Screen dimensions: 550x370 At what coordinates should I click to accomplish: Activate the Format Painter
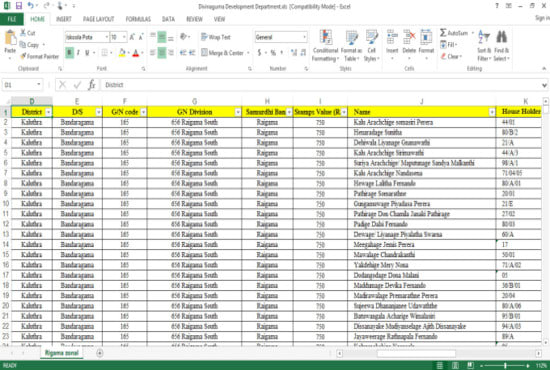pyautogui.click(x=39, y=56)
